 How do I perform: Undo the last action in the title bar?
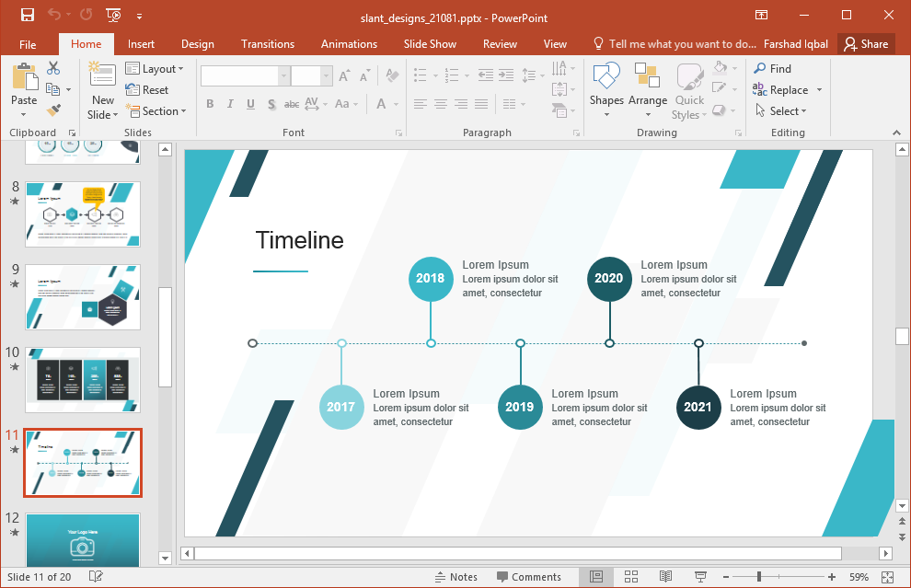54,15
